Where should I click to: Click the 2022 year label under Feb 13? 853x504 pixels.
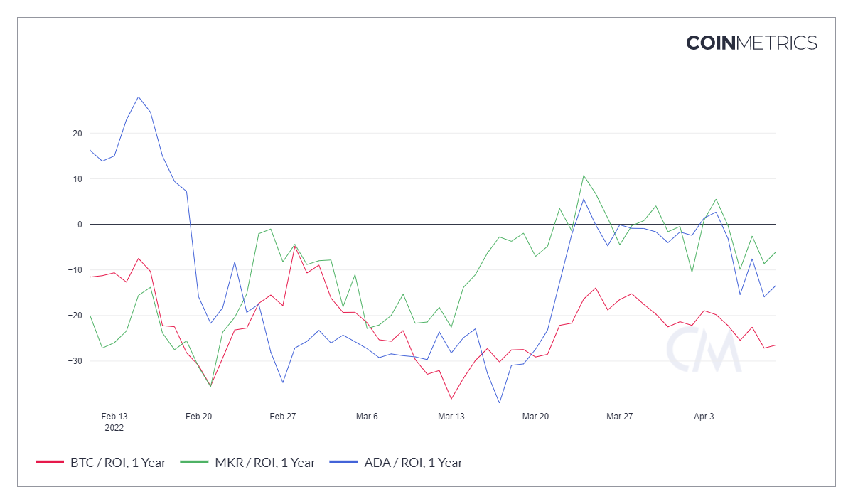tap(114, 428)
